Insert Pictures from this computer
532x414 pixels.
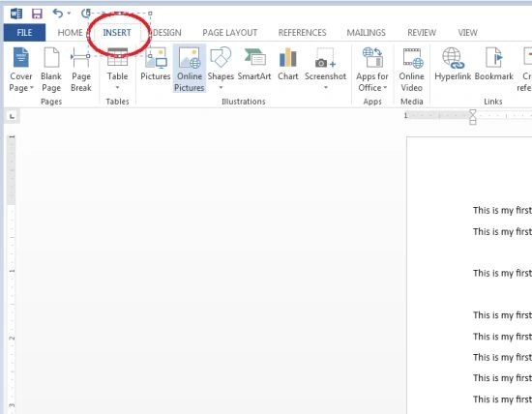156,65
